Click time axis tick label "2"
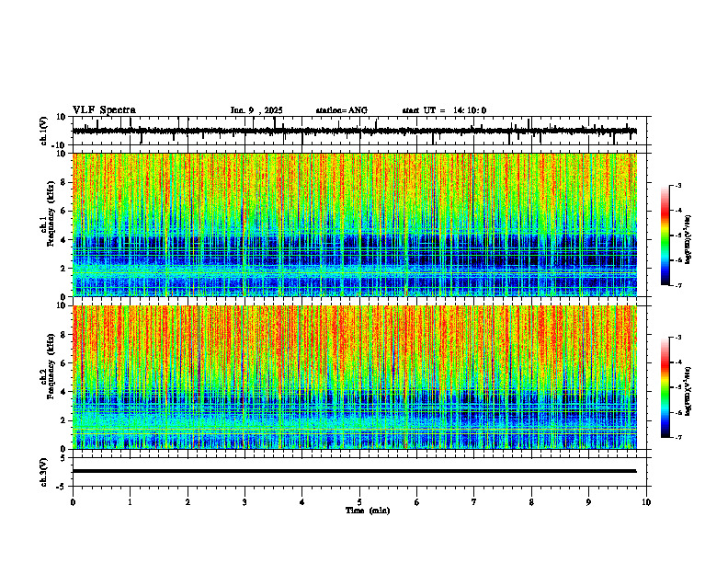 pos(188,502)
